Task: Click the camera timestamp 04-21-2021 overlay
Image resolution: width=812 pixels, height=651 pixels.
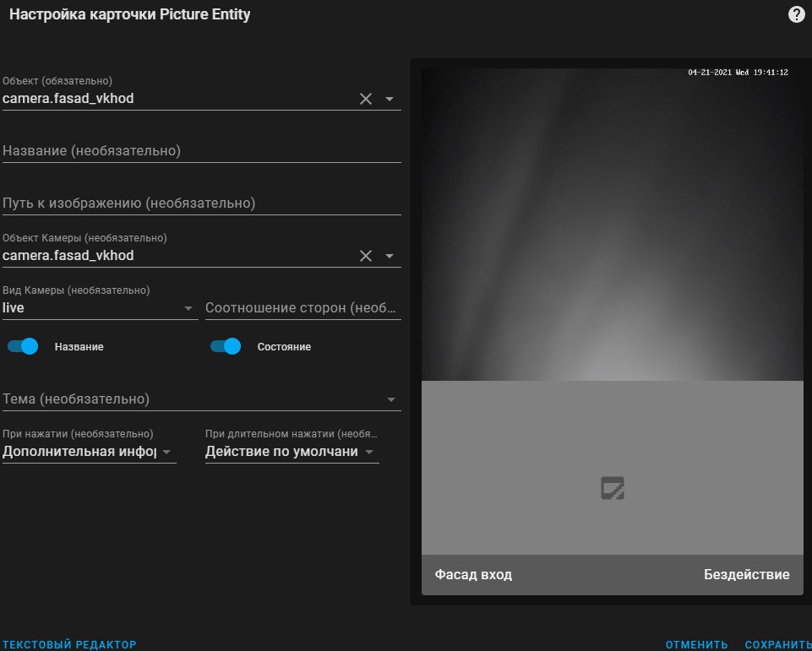Action: pos(738,73)
